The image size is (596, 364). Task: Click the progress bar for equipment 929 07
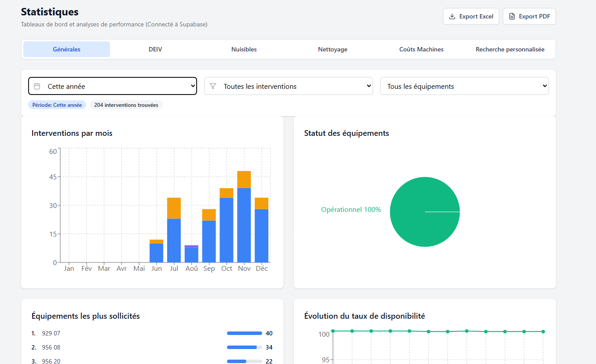click(x=245, y=333)
